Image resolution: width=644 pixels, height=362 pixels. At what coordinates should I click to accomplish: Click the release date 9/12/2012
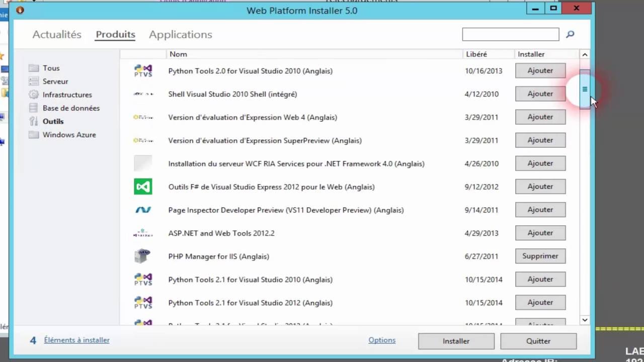coord(481,187)
